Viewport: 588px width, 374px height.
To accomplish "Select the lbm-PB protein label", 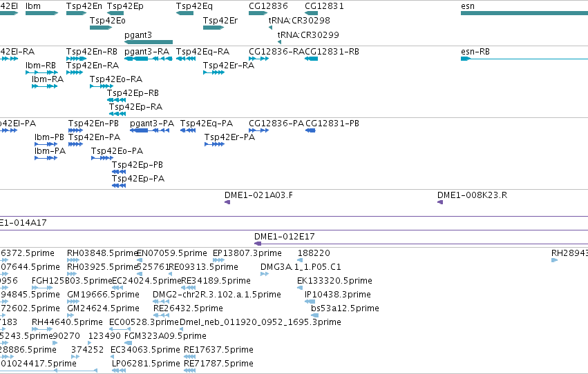I will point(49,137).
